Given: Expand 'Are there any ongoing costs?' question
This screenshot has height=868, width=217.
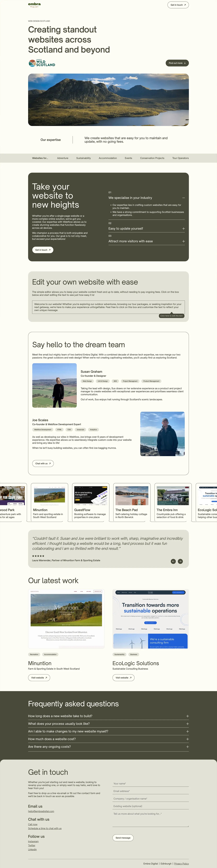Looking at the screenshot, I should pyautogui.click(x=109, y=747).
